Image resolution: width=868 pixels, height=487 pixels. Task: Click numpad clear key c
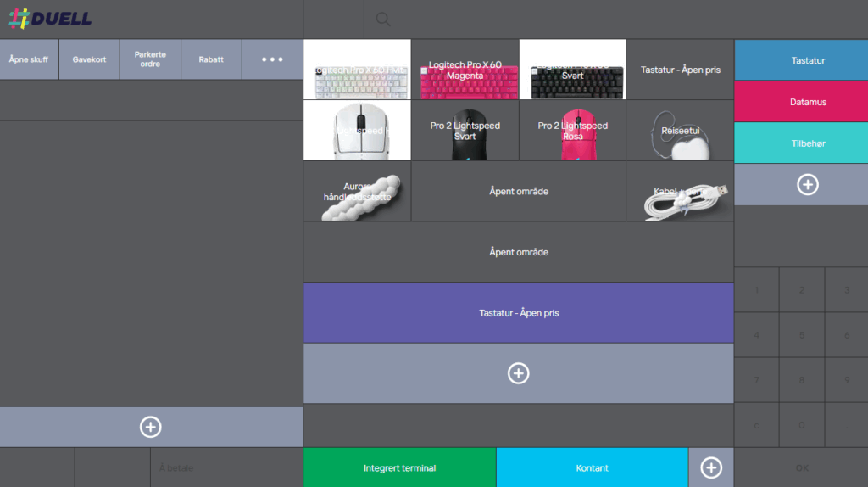[756, 425]
